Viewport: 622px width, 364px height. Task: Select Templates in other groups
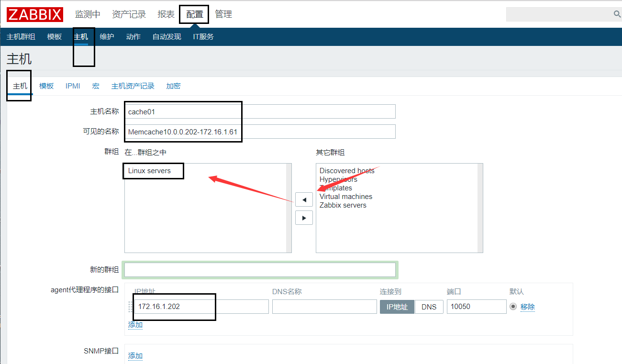click(x=336, y=188)
